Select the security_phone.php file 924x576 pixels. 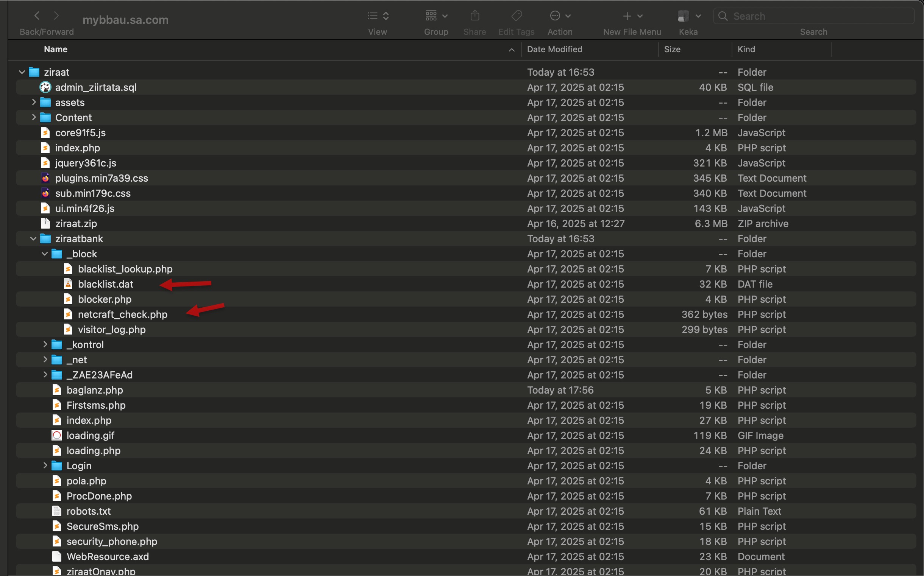(x=112, y=541)
